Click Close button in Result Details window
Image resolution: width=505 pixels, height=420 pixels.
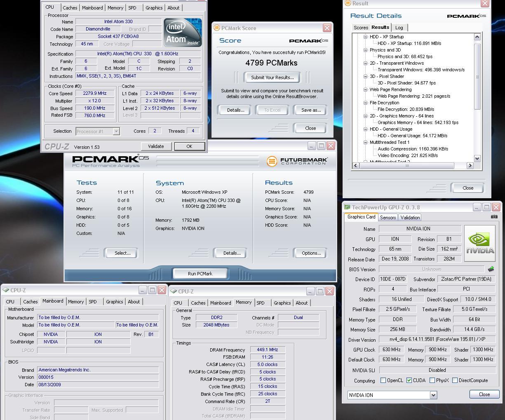pyautogui.click(x=468, y=188)
